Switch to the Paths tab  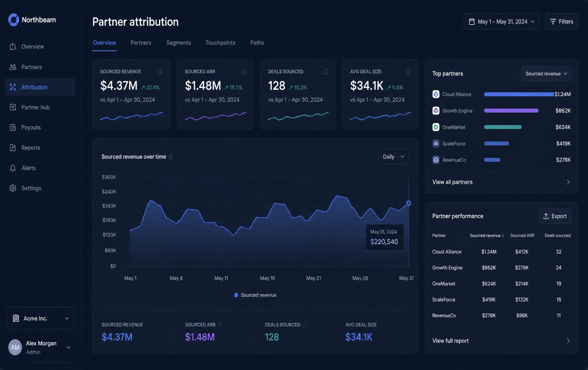click(257, 43)
